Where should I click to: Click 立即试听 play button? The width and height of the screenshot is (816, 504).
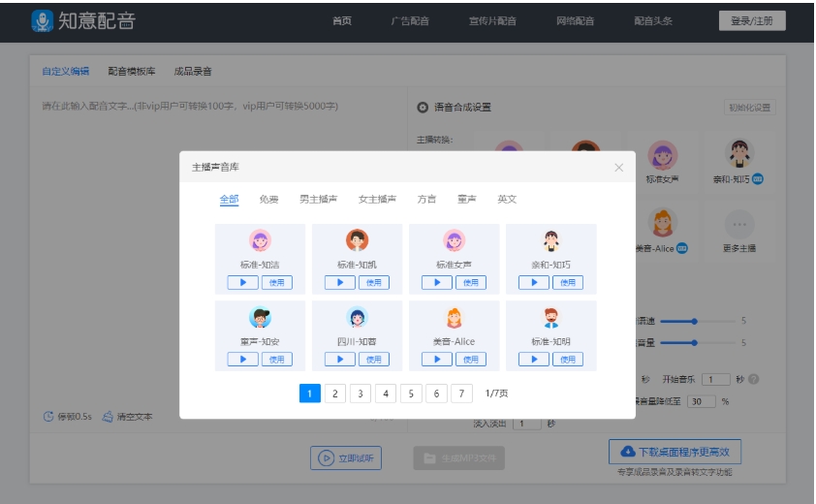pyautogui.click(x=346, y=458)
